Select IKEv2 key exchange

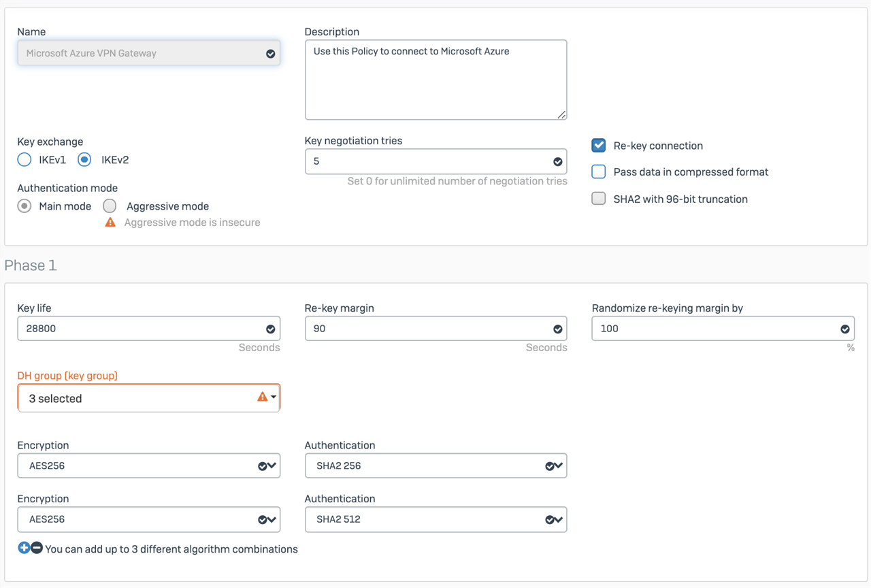pos(84,160)
